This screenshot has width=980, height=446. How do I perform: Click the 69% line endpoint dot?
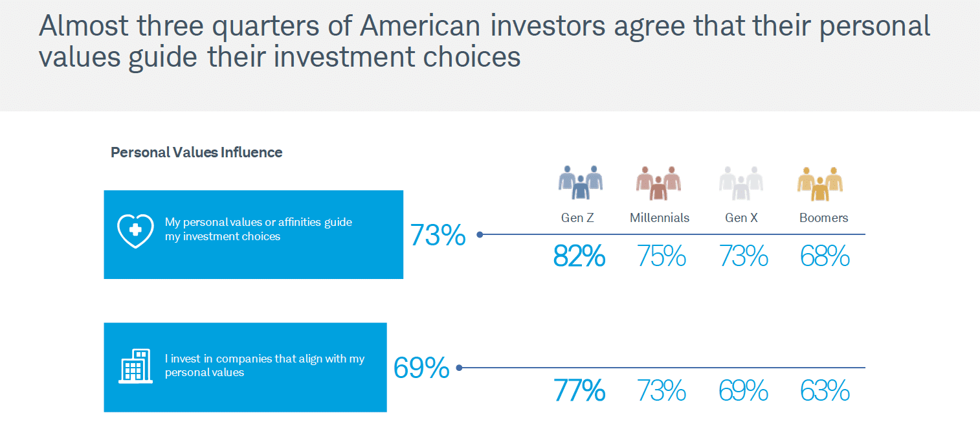(x=459, y=368)
